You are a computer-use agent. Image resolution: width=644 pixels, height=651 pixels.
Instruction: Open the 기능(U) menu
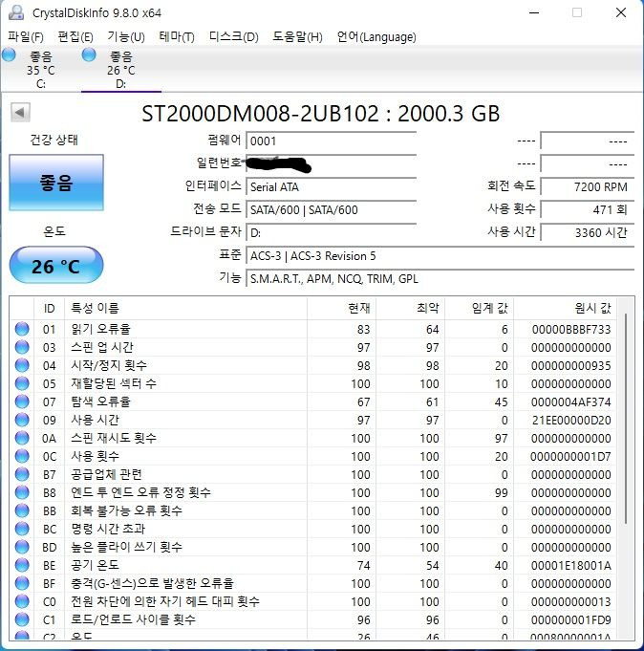click(x=126, y=37)
